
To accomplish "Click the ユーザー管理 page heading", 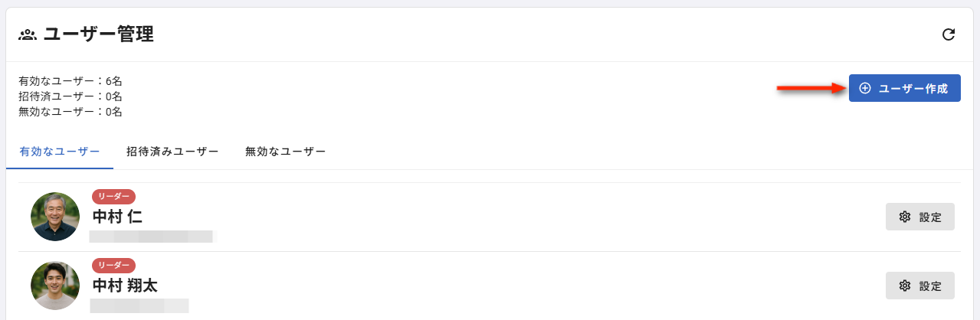I will coord(98,34).
